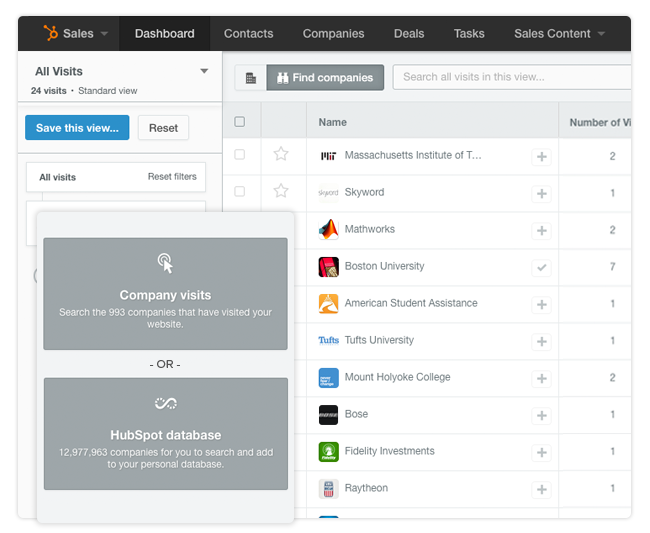Viewport: 650px width, 533px height.
Task: Open the Sales Content dropdown
Action: click(559, 34)
